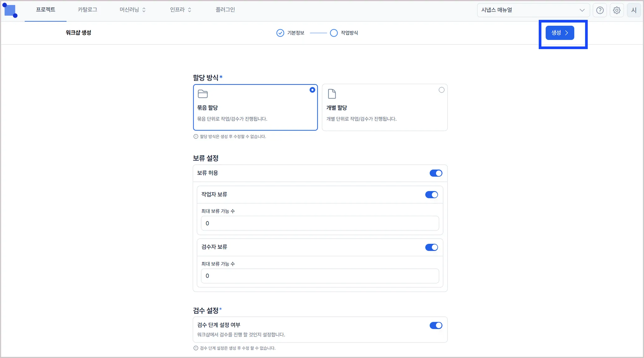
Task: Toggle 검수 단계 설정 여부 switch
Action: [x=436, y=325]
